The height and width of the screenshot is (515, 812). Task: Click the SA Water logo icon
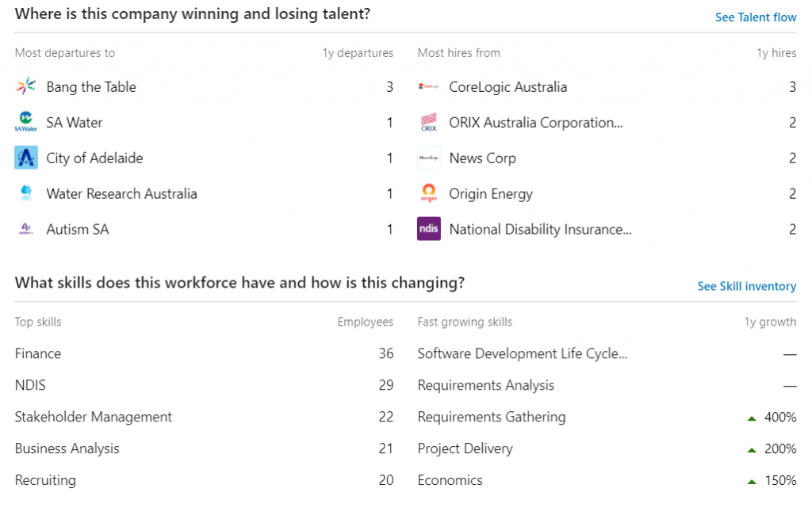pyautogui.click(x=26, y=122)
